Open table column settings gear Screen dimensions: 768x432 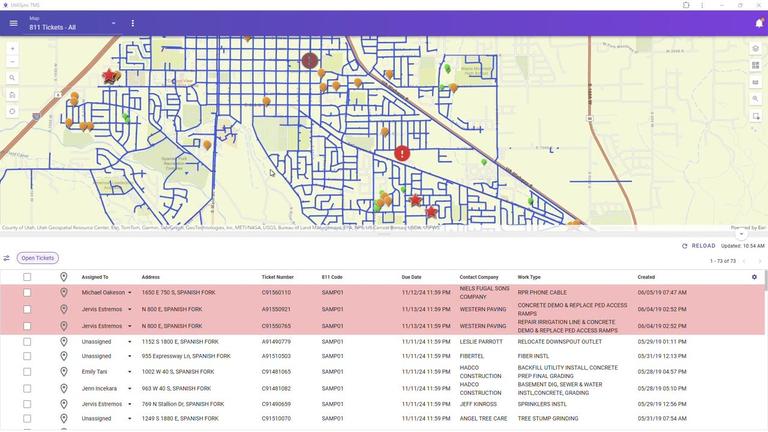pos(754,277)
